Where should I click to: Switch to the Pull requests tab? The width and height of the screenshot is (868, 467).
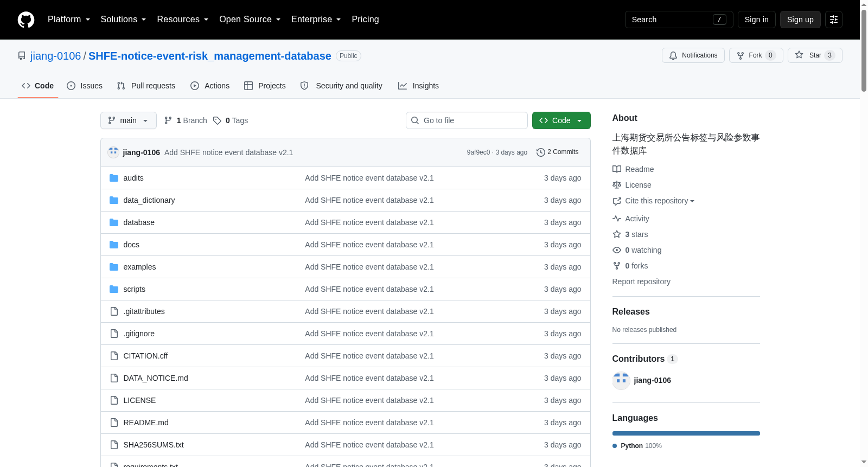pos(146,86)
